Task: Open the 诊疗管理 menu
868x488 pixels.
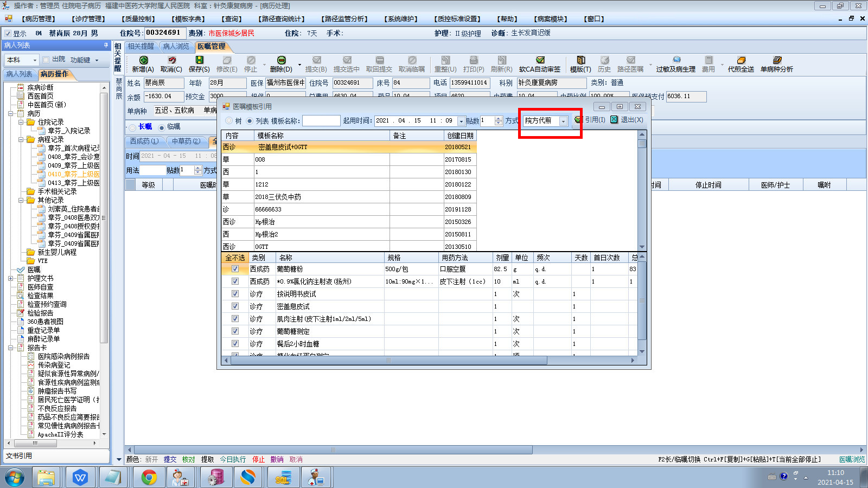Action: coord(88,19)
